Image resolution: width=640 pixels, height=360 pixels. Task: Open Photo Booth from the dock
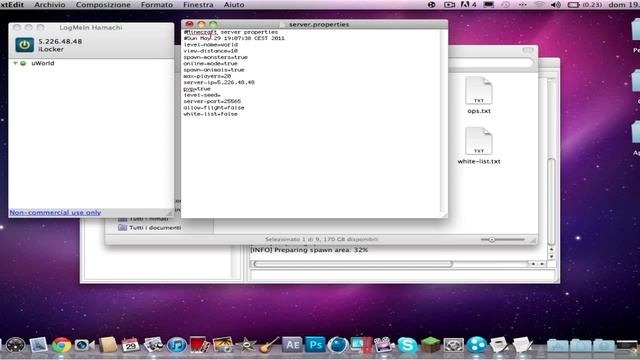click(x=199, y=345)
